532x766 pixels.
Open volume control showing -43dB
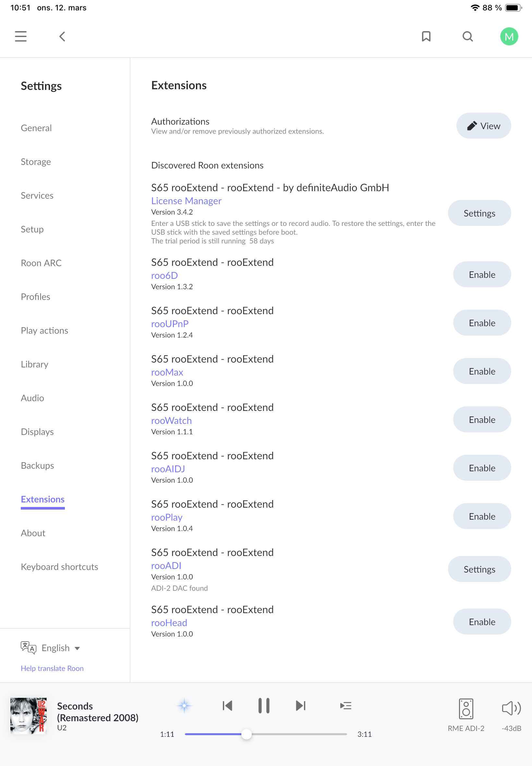click(x=511, y=708)
